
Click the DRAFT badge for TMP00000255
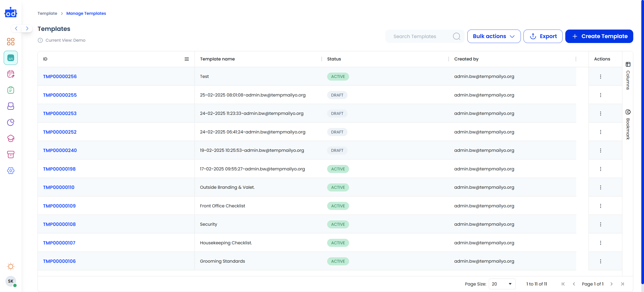click(x=337, y=95)
